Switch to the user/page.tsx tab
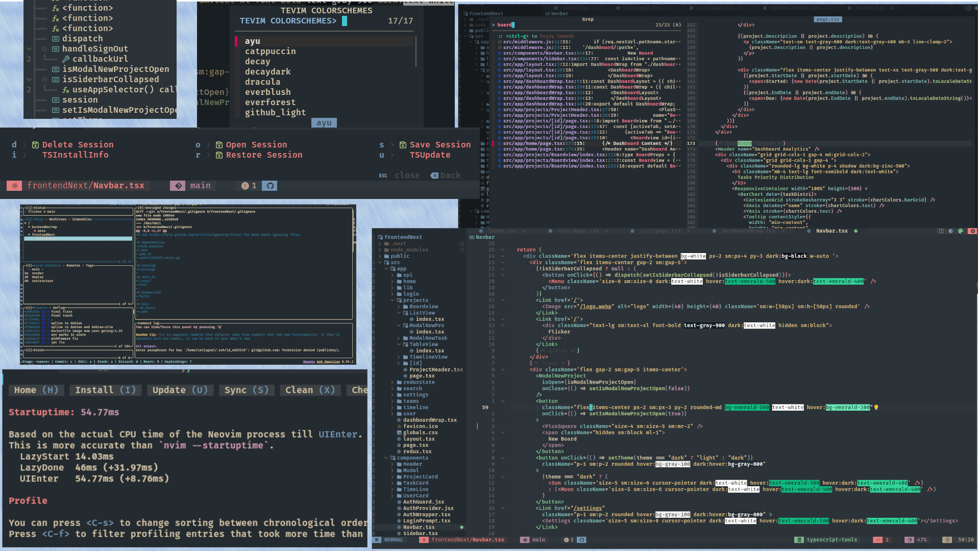This screenshot has width=980, height=551. [x=659, y=231]
